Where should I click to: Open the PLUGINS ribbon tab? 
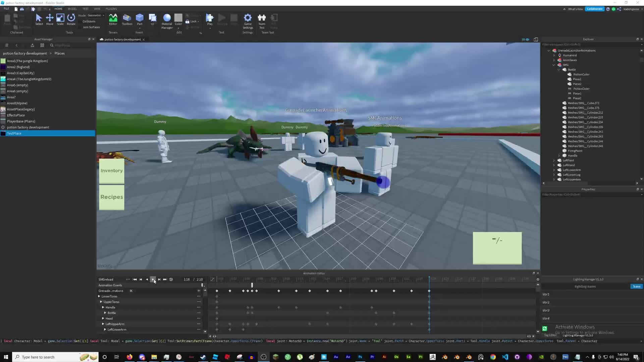coord(111,9)
